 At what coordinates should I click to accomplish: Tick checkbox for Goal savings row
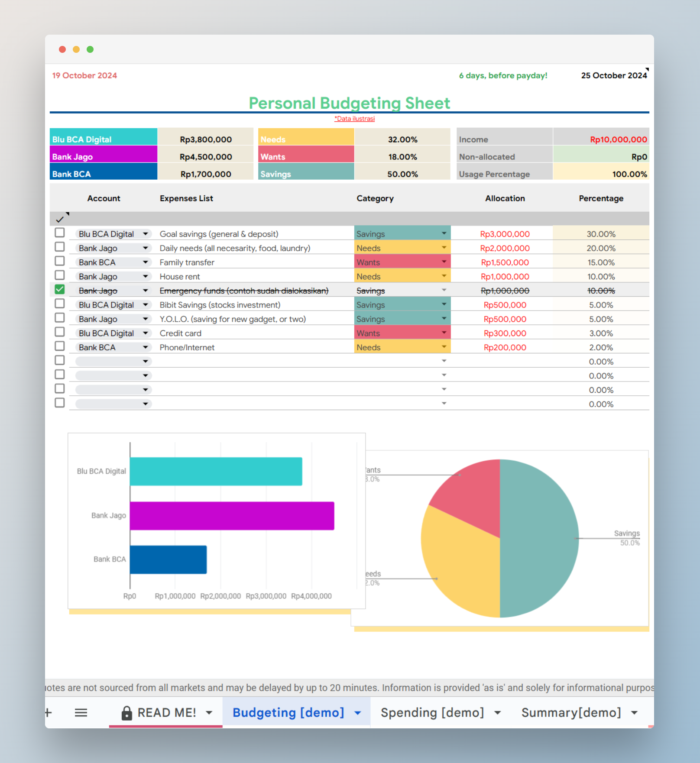coord(60,233)
